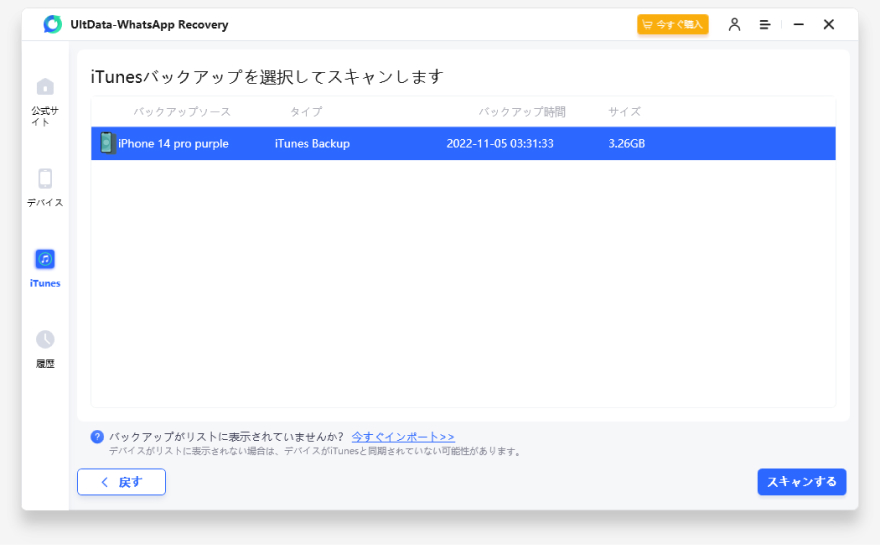The image size is (880, 545).
Task: Click the blue question mark help icon
Action: (x=97, y=437)
